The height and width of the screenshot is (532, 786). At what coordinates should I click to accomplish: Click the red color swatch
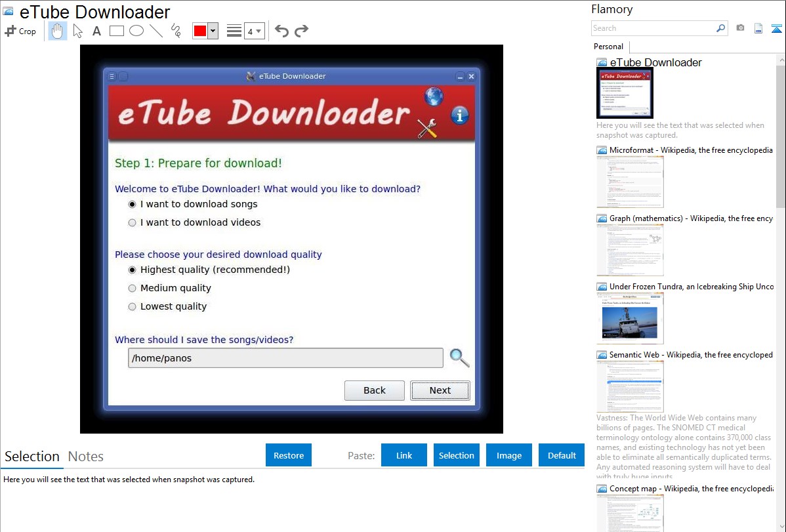[x=200, y=31]
